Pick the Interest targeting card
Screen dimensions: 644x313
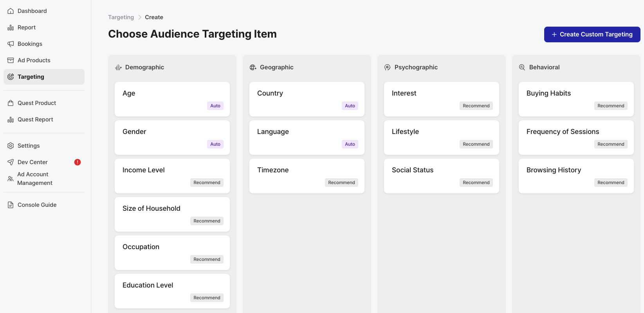[441, 99]
